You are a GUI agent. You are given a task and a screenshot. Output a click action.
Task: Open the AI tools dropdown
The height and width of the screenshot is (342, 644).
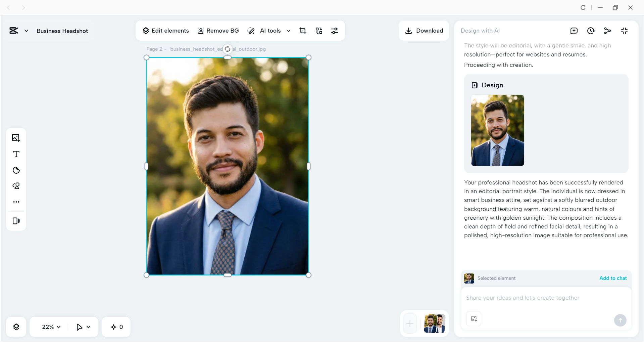(288, 31)
